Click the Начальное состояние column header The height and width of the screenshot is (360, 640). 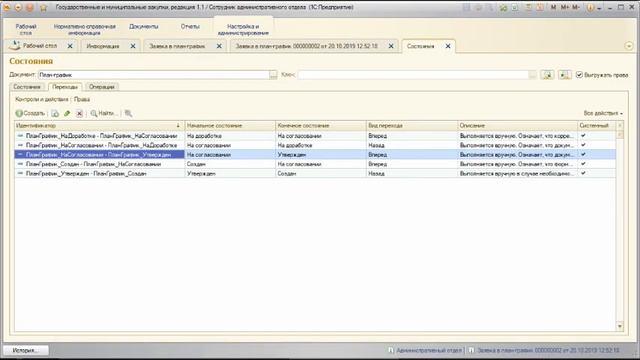pos(230,126)
